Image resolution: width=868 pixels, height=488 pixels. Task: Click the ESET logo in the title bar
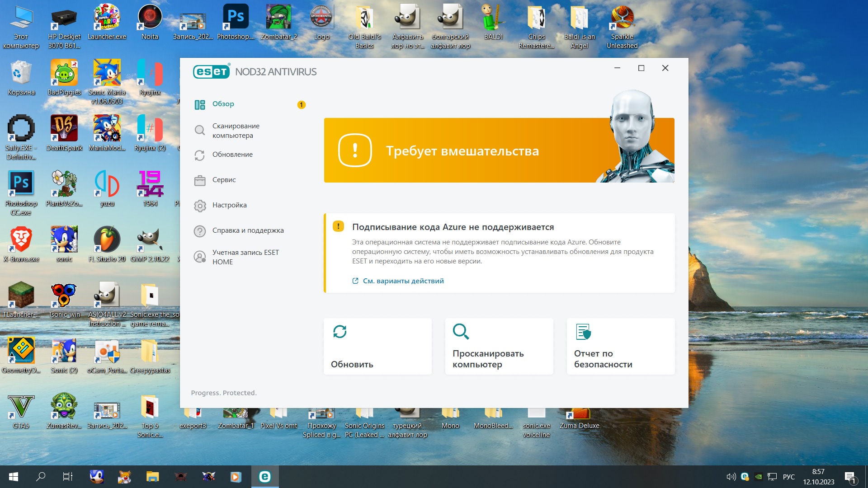[211, 72]
